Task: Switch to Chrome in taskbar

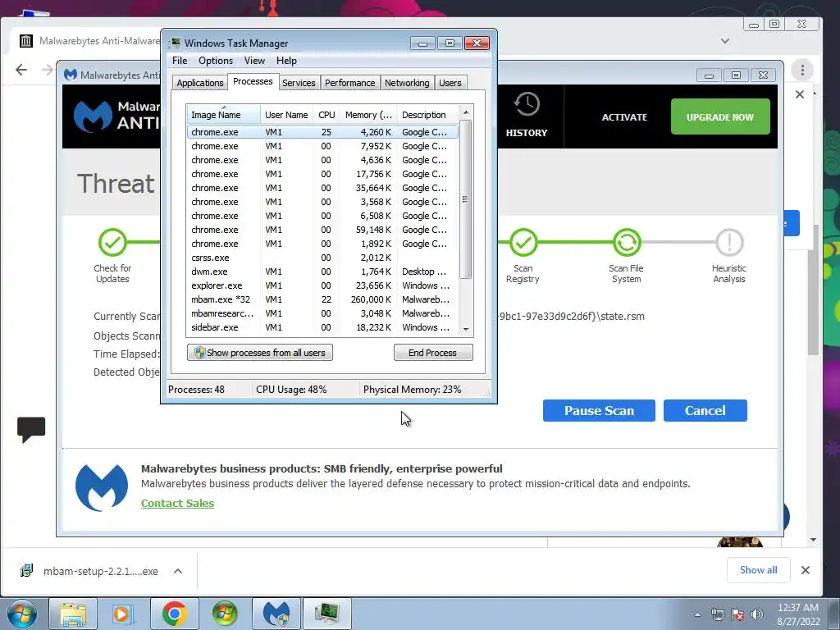Action: click(174, 614)
